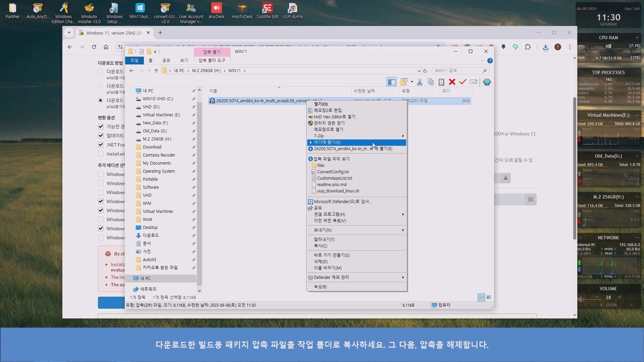Expand the Explorer ribbon chevron

483,61
